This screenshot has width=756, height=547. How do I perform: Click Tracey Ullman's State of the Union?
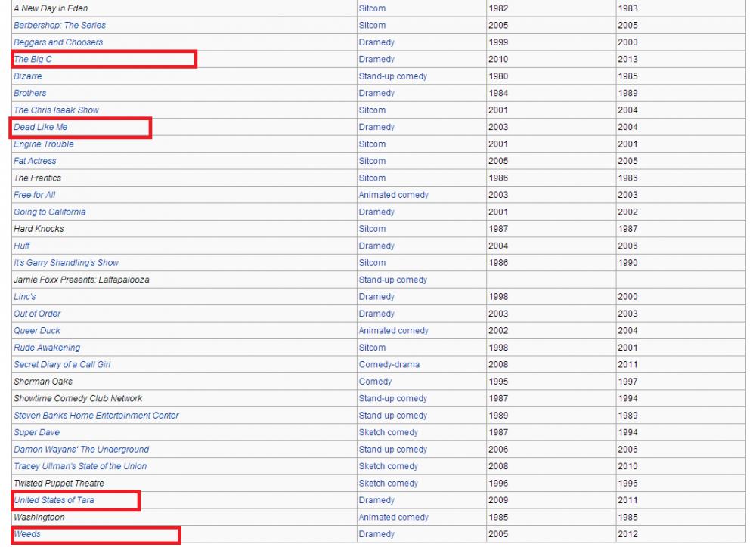(80, 466)
